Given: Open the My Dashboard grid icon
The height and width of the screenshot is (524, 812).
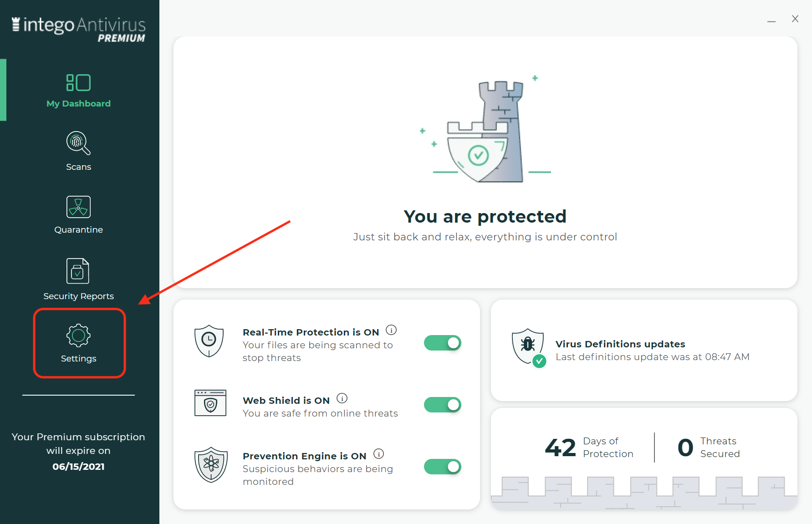Looking at the screenshot, I should [78, 82].
